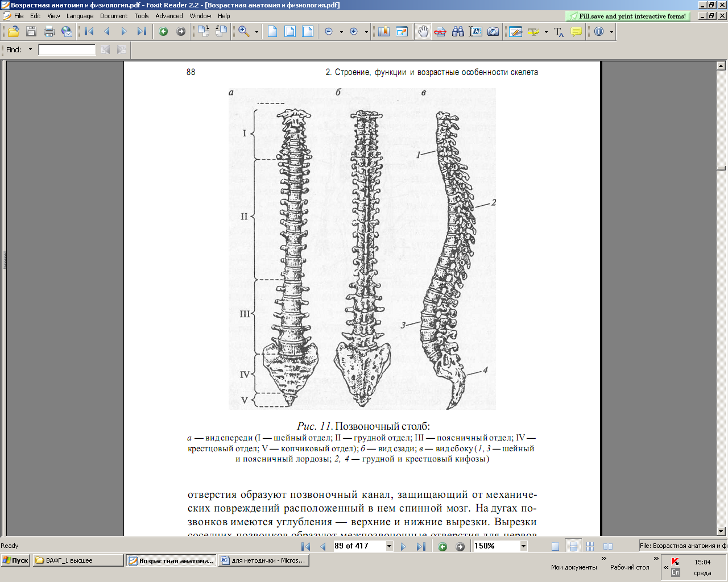Click the Fill, save and print interactive forms banner

(628, 16)
